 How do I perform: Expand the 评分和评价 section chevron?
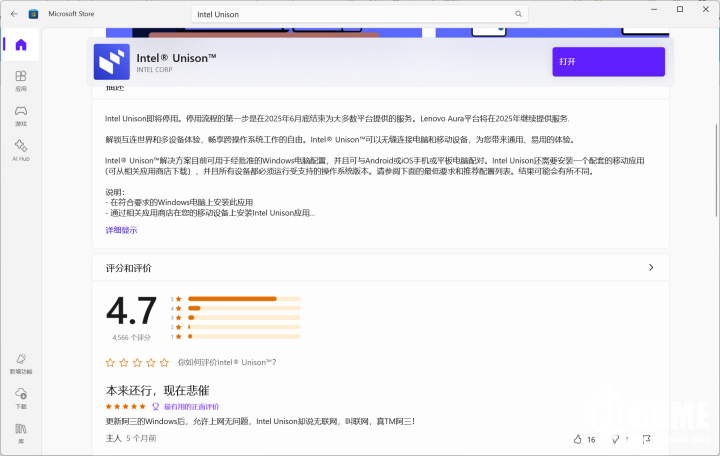(x=651, y=267)
